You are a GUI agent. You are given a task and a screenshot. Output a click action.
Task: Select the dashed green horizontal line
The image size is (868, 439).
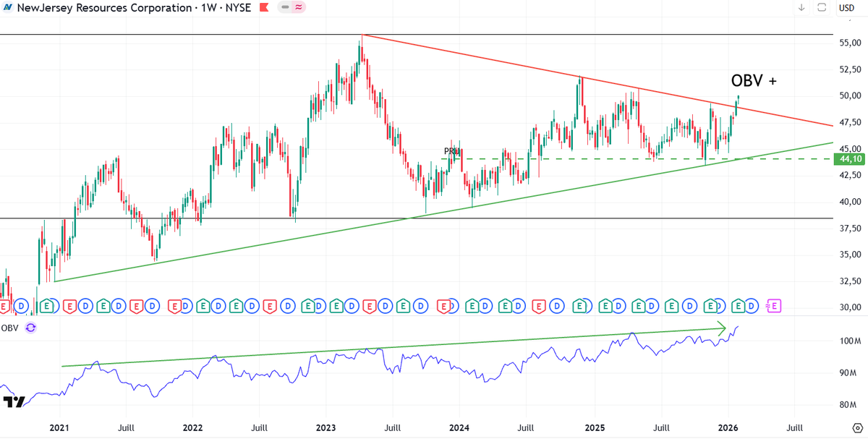[x=637, y=158]
